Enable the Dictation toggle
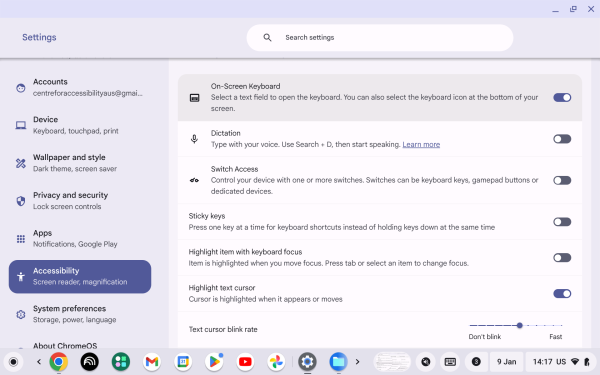Viewport: 600px width, 375px height. (562, 139)
